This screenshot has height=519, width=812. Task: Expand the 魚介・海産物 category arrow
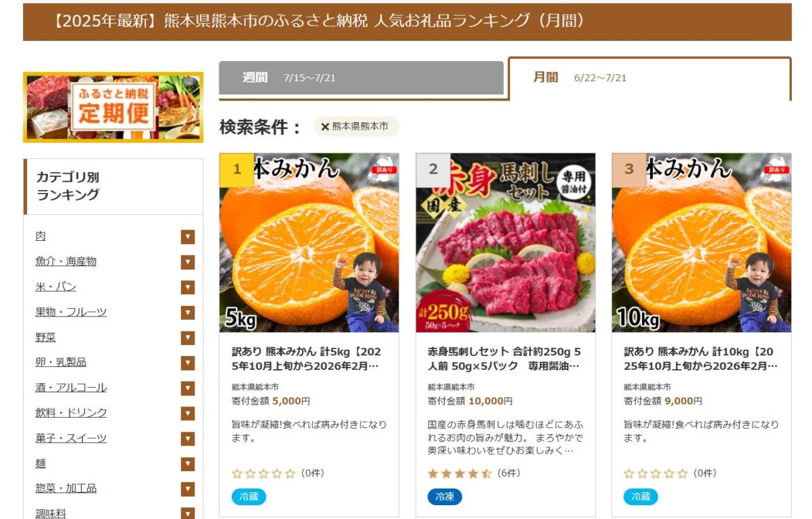coord(187,262)
